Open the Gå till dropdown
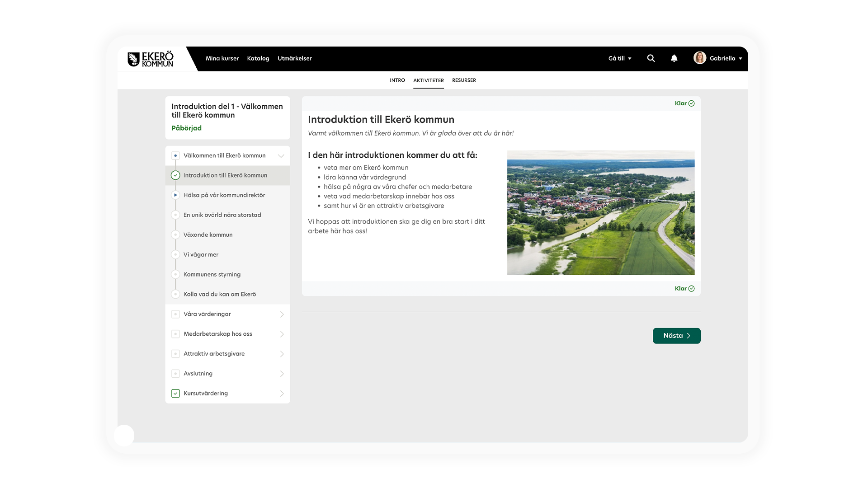The image size is (868, 488). tap(620, 58)
